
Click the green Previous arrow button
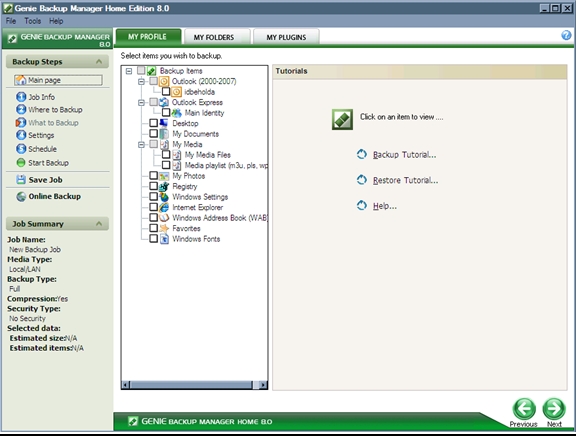click(524, 409)
